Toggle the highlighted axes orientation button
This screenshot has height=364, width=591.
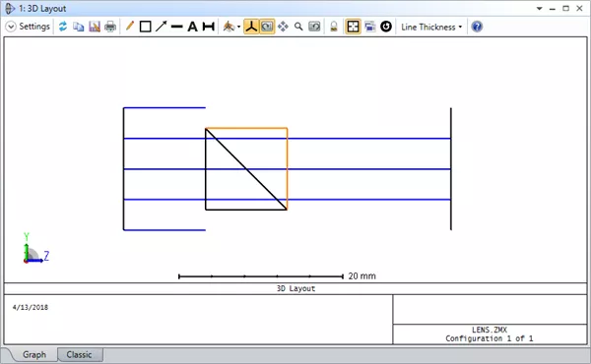click(x=251, y=27)
